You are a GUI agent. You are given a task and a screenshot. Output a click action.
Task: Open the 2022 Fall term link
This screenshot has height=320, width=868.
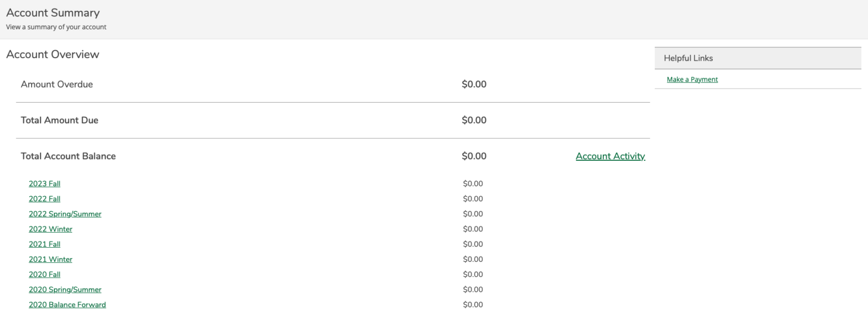click(x=44, y=199)
